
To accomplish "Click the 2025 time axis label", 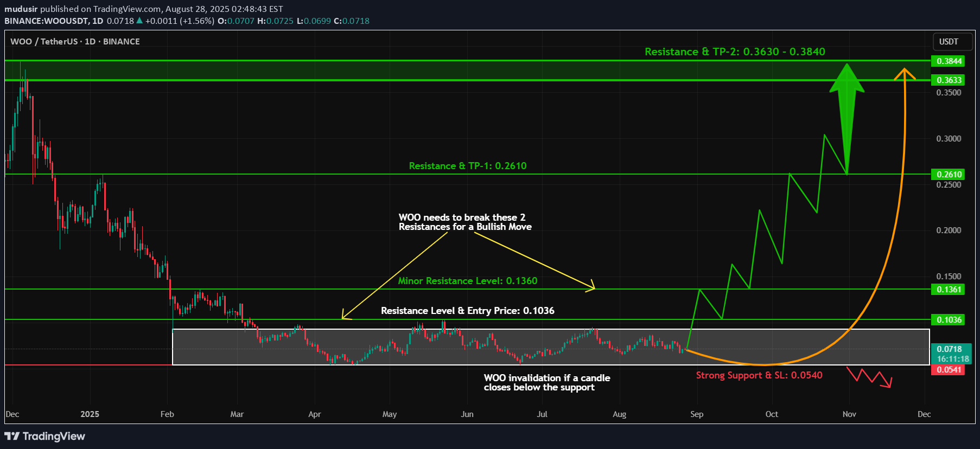I will (90, 414).
